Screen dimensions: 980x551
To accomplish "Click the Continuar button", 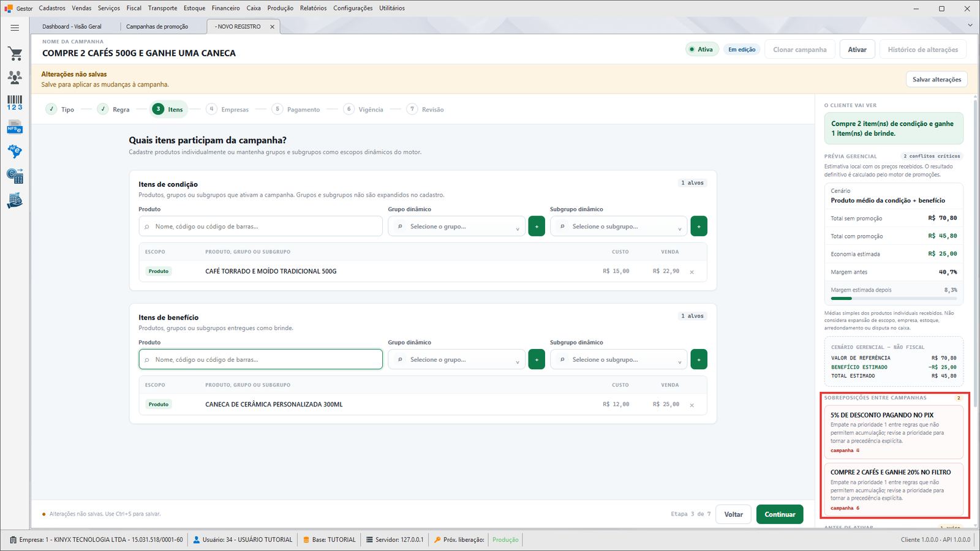I will [780, 514].
